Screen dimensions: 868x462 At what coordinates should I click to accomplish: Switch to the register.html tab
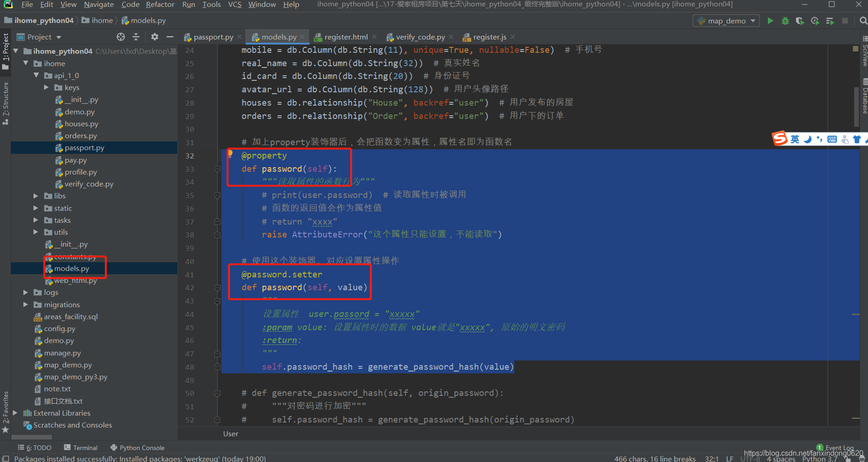click(x=345, y=37)
